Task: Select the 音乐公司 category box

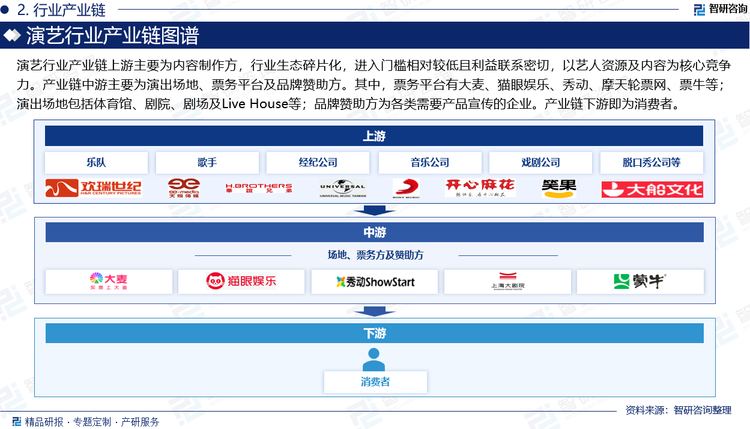Action: pyautogui.click(x=430, y=163)
